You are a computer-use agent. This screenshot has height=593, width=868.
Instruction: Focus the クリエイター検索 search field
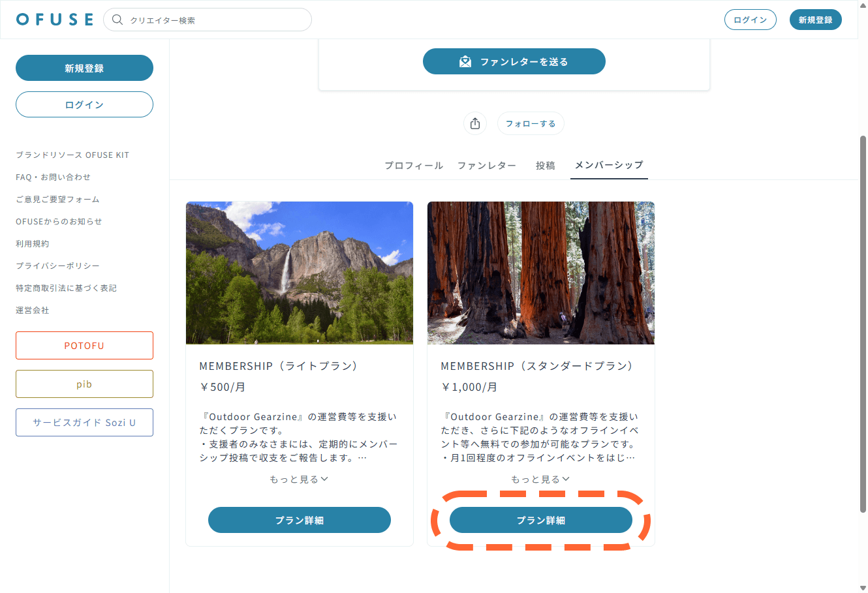tap(215, 20)
